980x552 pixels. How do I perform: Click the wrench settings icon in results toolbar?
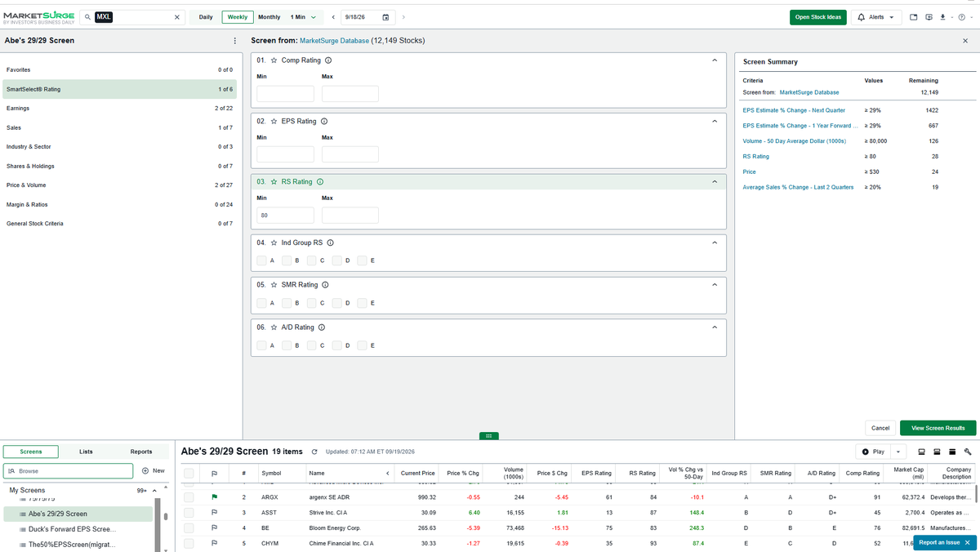coord(968,452)
